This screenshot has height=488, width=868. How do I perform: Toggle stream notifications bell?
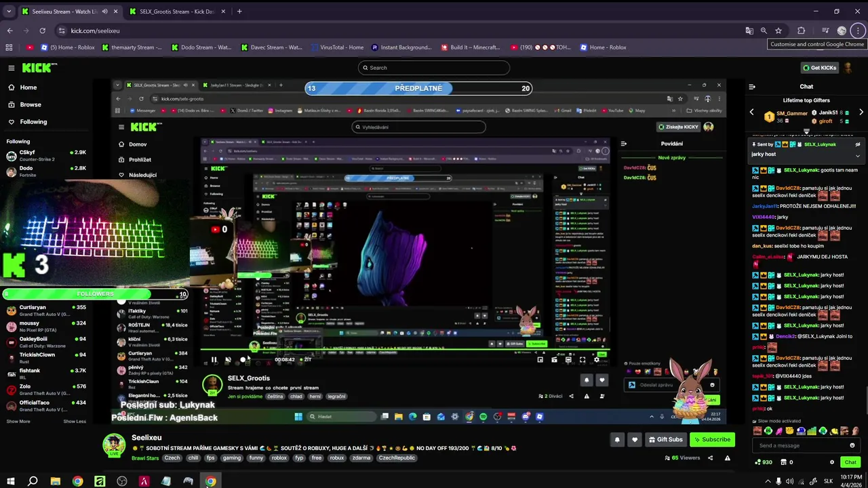click(617, 440)
